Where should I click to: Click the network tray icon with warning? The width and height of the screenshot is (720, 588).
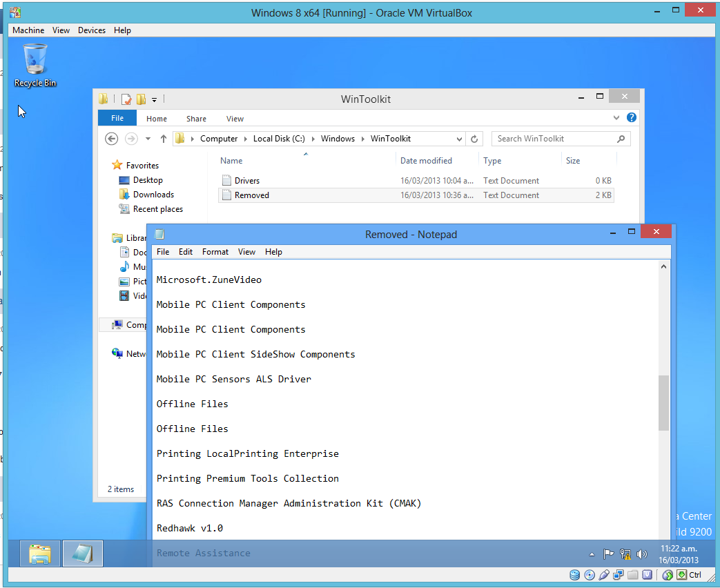[625, 554]
